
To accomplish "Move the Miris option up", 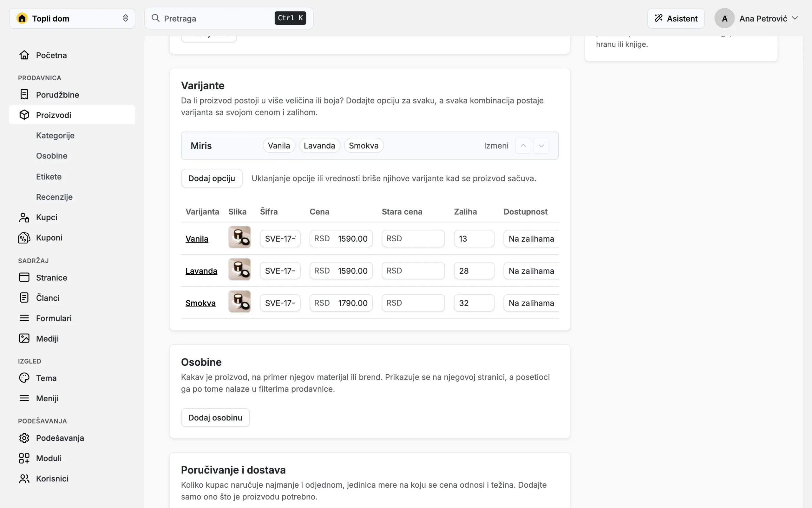I will point(523,145).
